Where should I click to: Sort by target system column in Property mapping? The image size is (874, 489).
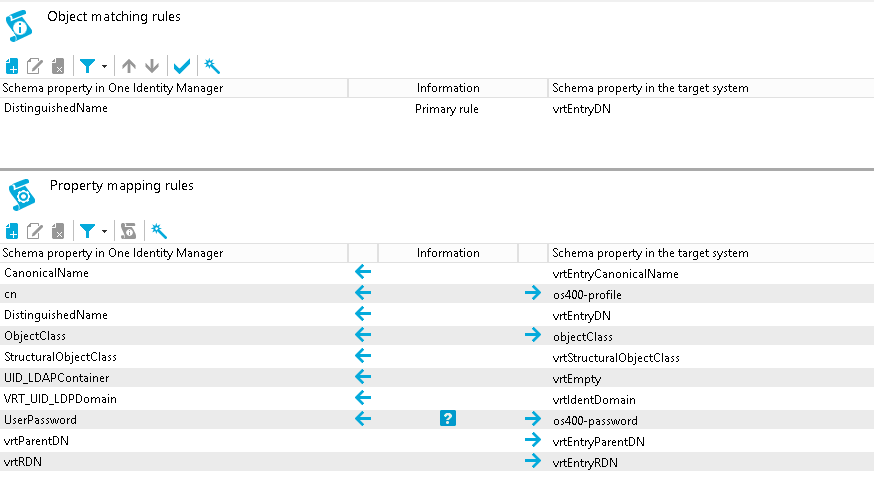click(x=650, y=253)
